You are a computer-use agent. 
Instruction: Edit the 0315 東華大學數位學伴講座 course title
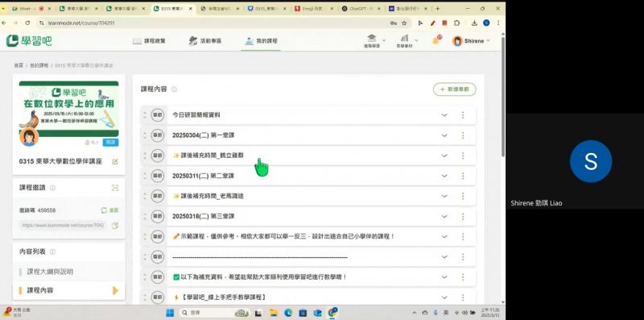115,162
